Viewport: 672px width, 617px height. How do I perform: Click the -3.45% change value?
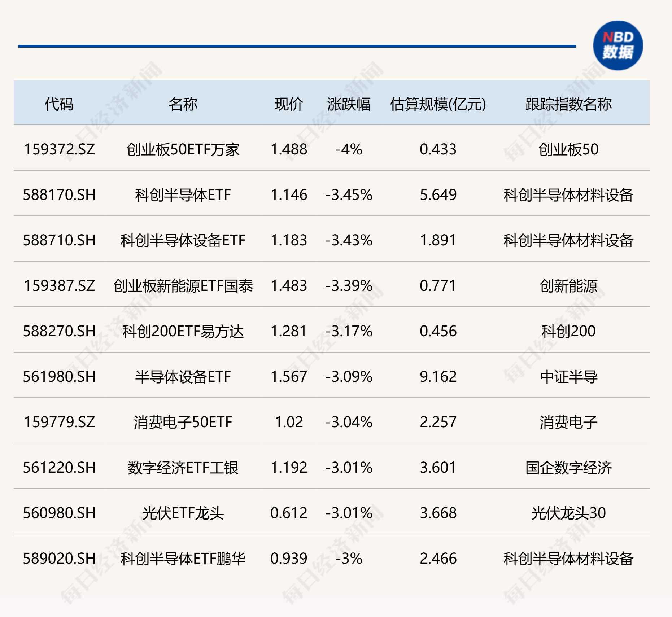tap(349, 195)
